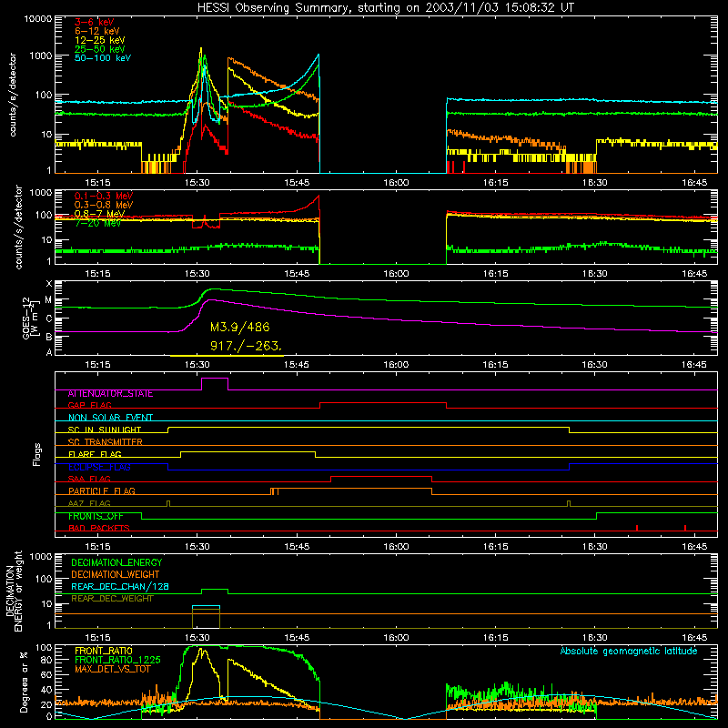Select the FRONTS_OFF flag label
This screenshot has width=728, height=728.
coord(96,516)
